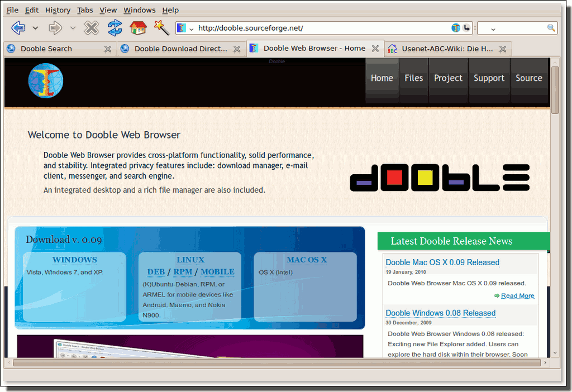This screenshot has width=572, height=392.
Task: Click the magnifier icon in the search box
Action: (x=551, y=28)
